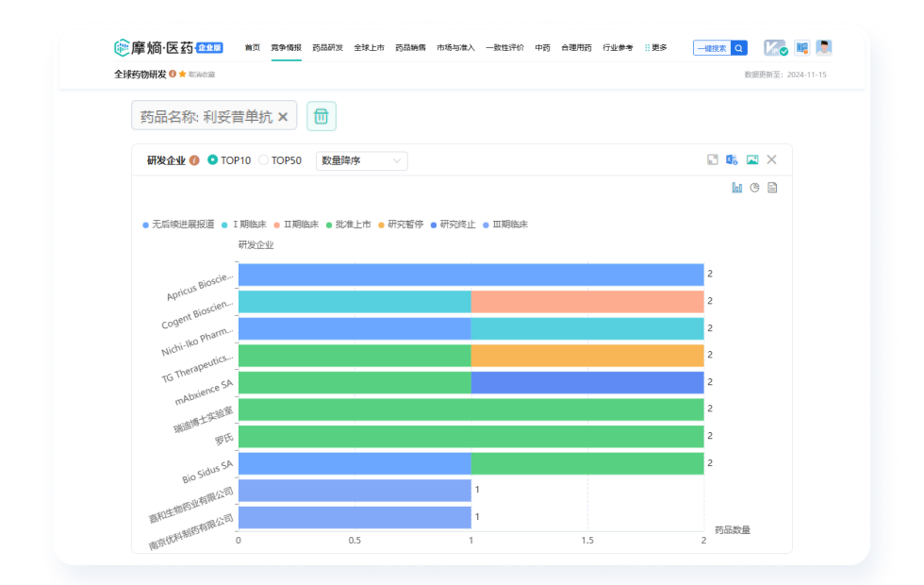The height and width of the screenshot is (585, 924).
Task: Click axis label Bio Sidus SA
Action: coord(207,472)
